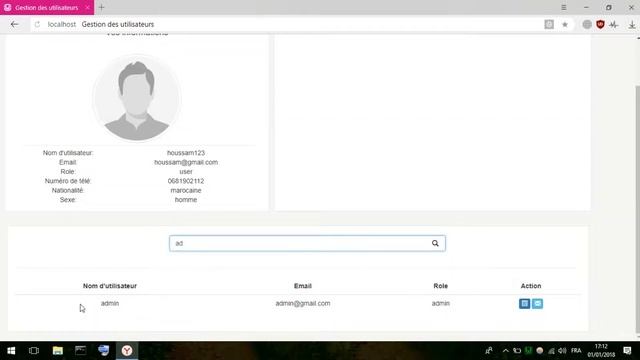Click the 'admin' role cell in the table
This screenshot has width=640, height=360.
(440, 303)
